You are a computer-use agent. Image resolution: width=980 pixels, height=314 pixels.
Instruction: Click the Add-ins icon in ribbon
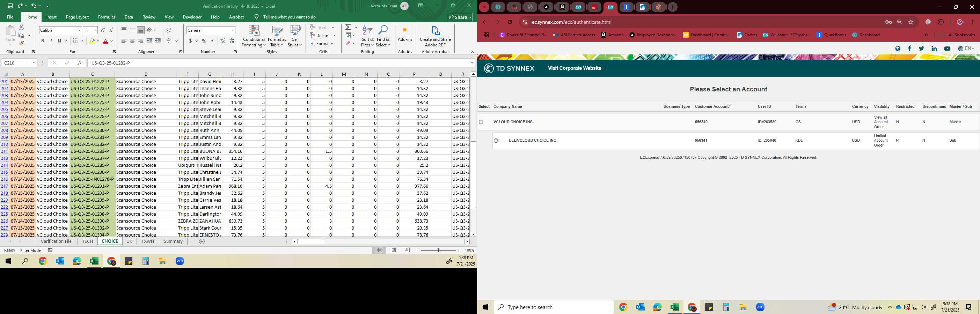[x=405, y=33]
